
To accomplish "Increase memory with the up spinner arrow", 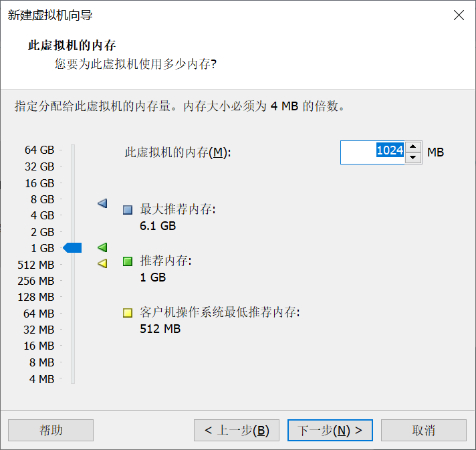I will [412, 147].
